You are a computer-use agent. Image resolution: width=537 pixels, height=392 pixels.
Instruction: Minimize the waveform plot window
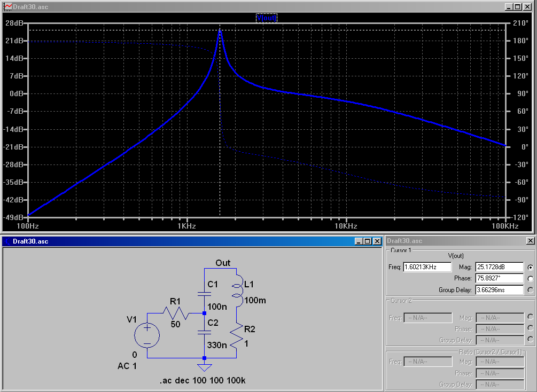click(x=509, y=7)
